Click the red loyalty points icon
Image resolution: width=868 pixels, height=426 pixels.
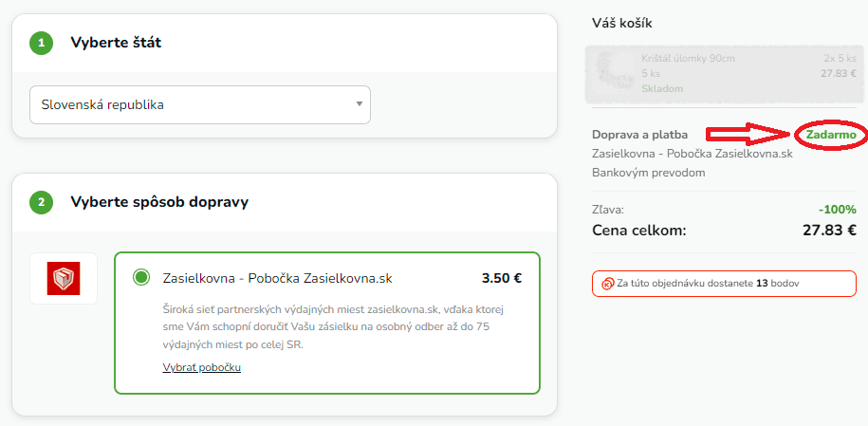[608, 283]
